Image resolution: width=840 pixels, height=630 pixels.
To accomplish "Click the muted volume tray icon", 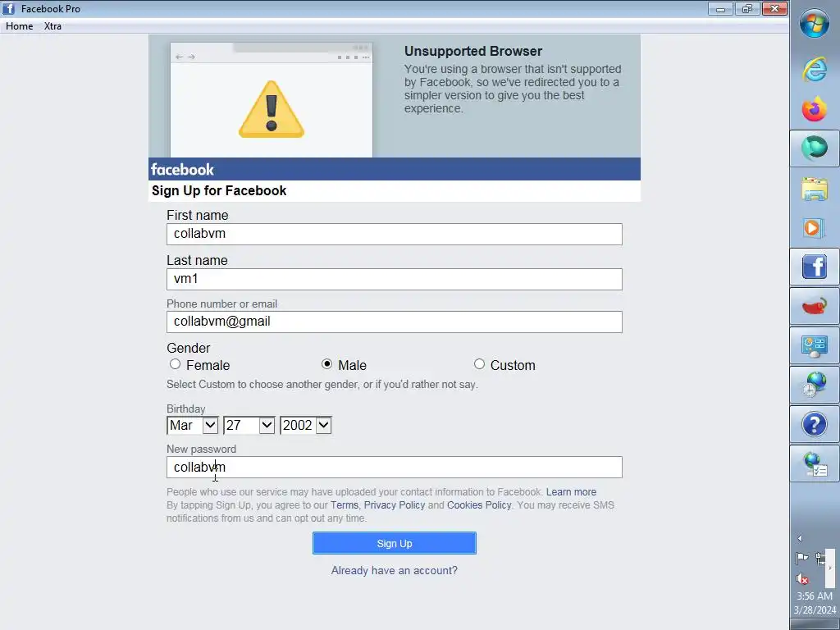I will [802, 578].
